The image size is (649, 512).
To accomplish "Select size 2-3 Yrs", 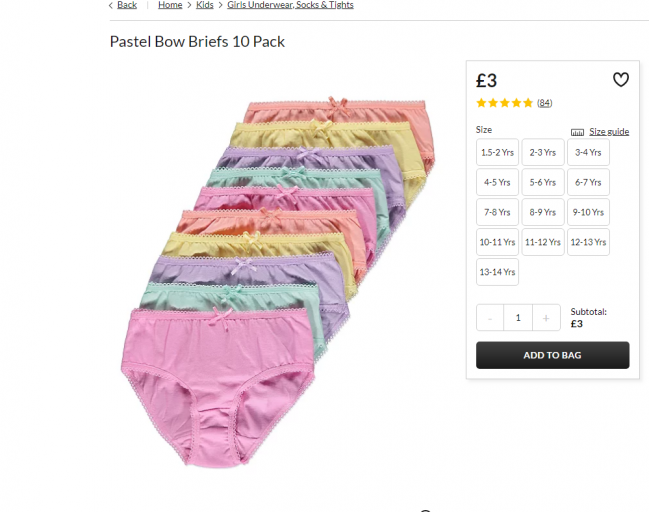I will pos(543,153).
